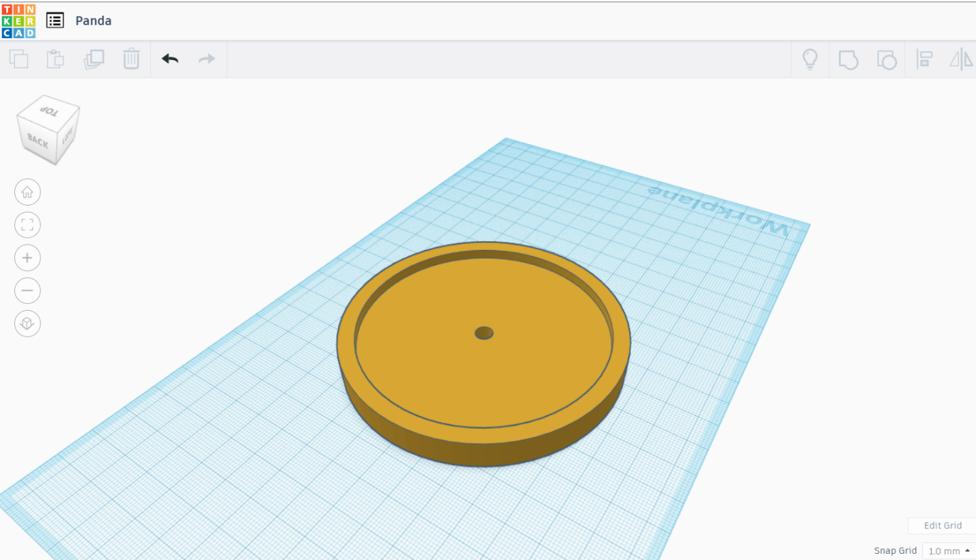
Task: Click the Panda design name
Action: (x=94, y=20)
